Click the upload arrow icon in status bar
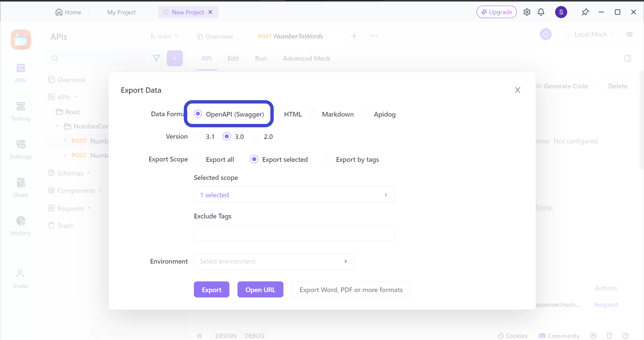The width and height of the screenshot is (644, 340). (593, 336)
